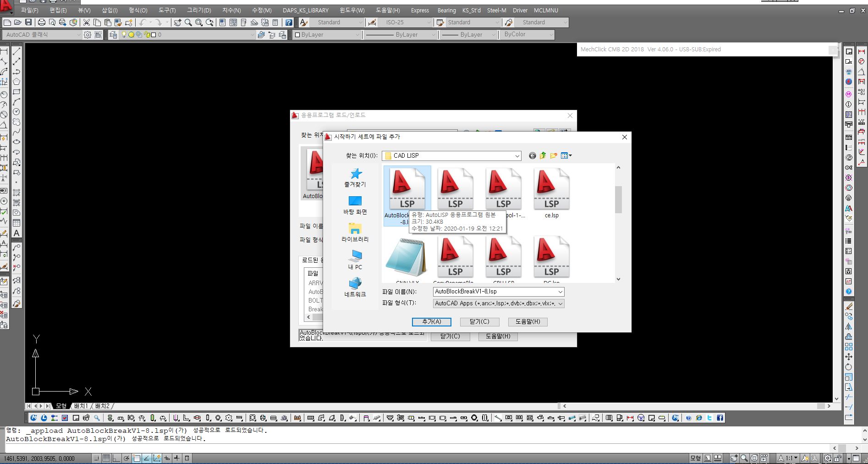Click the Properties palette icon

click(222, 22)
